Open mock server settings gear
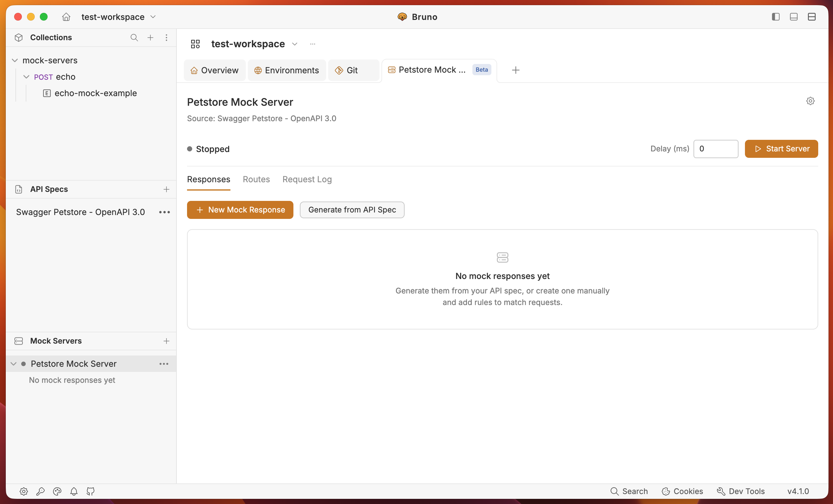The image size is (833, 504). coord(811,101)
